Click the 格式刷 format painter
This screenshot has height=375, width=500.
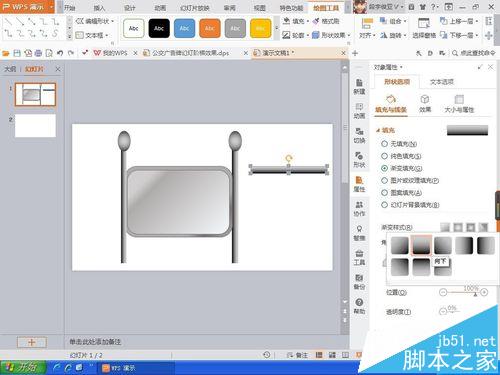tap(326, 21)
